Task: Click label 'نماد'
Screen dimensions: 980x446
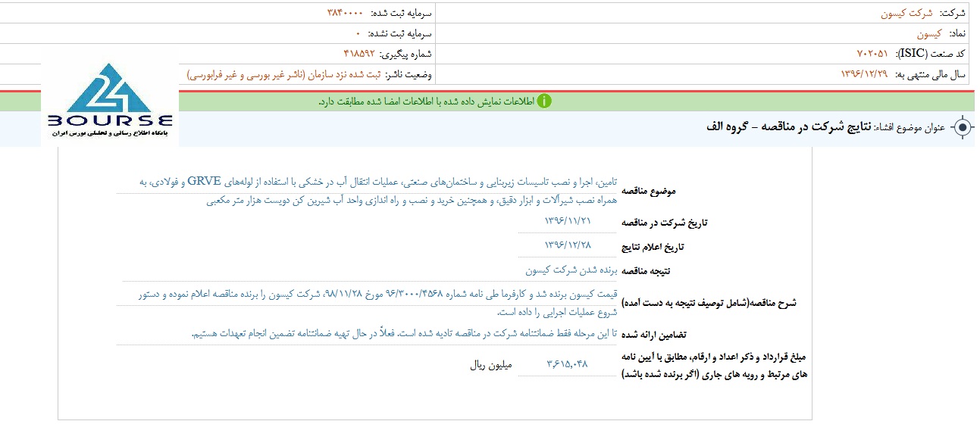Action: click(957, 34)
